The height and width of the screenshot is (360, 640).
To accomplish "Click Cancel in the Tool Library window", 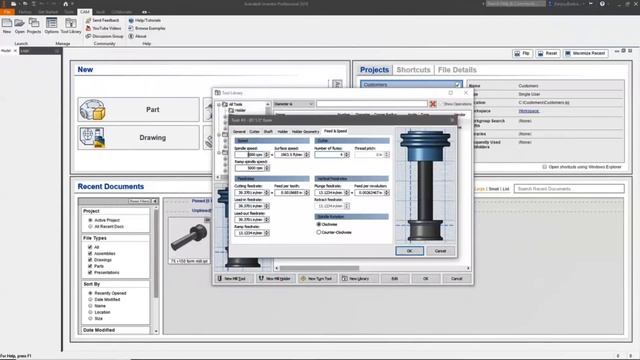I will pos(456,278).
